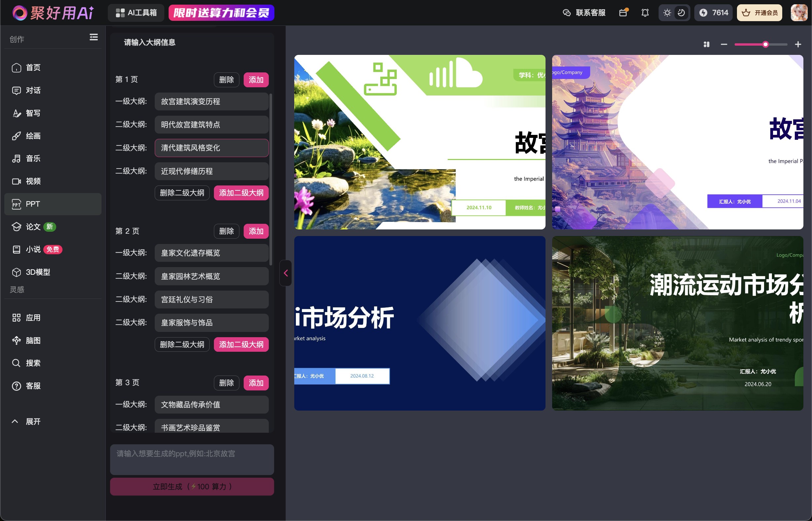812x521 pixels.
Task: Select 绘画 in the sidebar
Action: (x=33, y=136)
